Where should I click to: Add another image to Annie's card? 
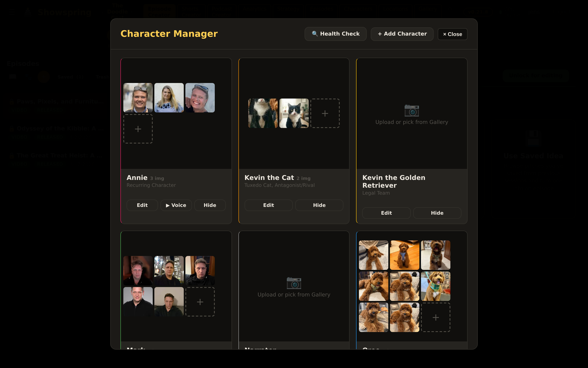138,129
